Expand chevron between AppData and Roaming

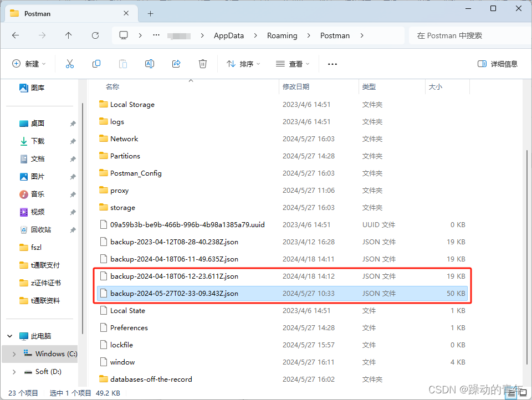click(x=255, y=35)
